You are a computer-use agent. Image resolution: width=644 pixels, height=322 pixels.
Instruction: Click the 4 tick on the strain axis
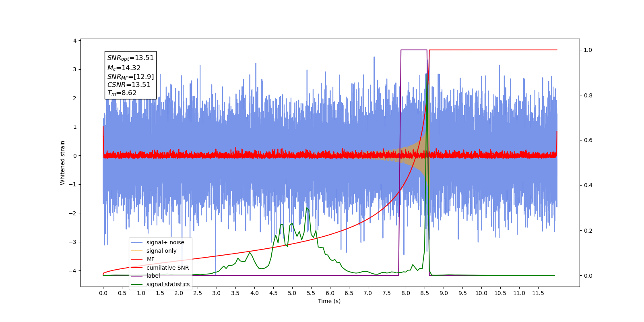pyautogui.click(x=75, y=41)
